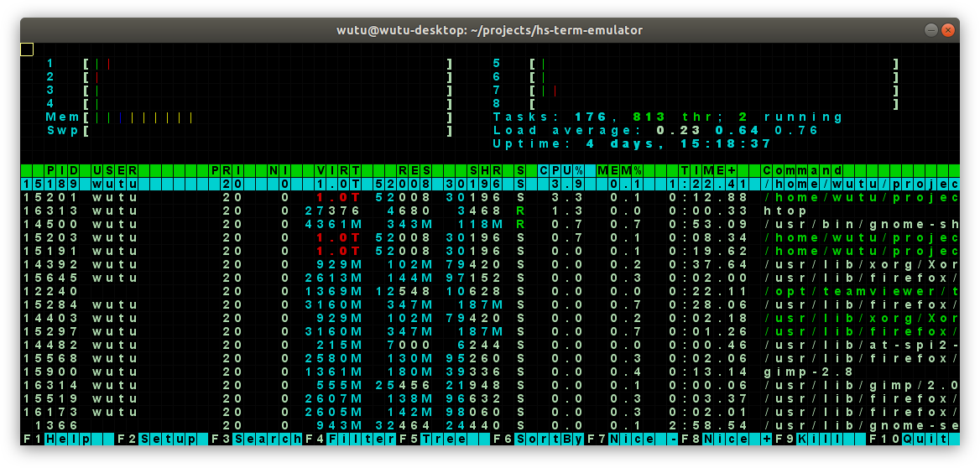The width and height of the screenshot is (980, 468).
Task: Click the Load average line
Action: click(x=655, y=131)
